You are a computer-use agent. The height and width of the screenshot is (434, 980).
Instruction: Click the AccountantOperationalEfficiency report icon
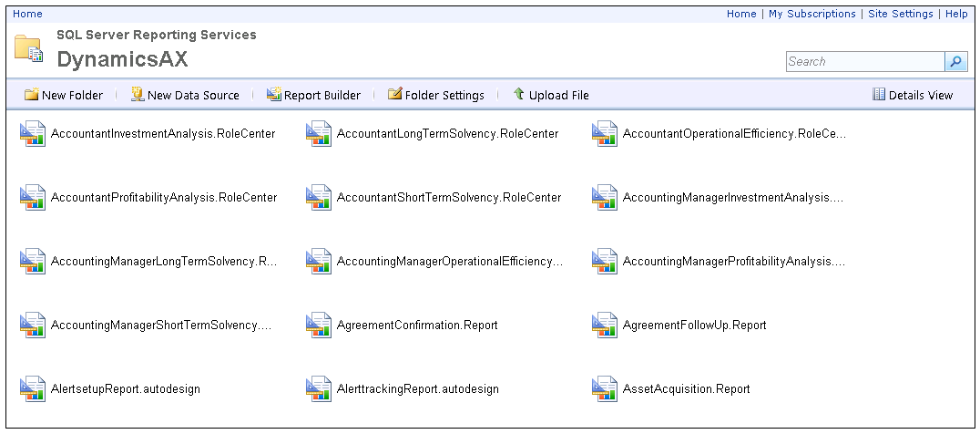[605, 133]
